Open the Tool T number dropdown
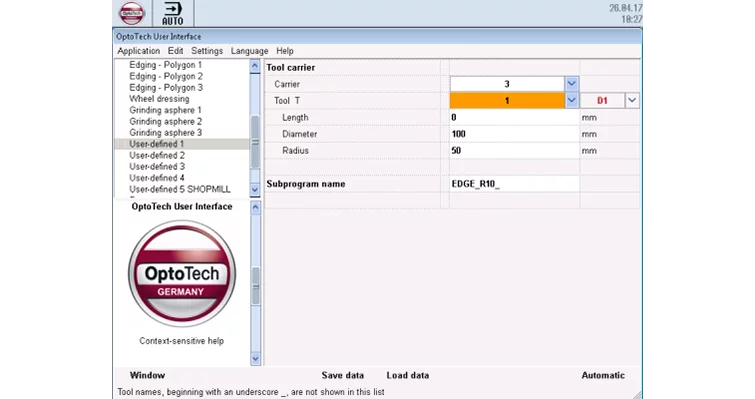Image resolution: width=755 pixels, height=399 pixels. click(x=571, y=100)
